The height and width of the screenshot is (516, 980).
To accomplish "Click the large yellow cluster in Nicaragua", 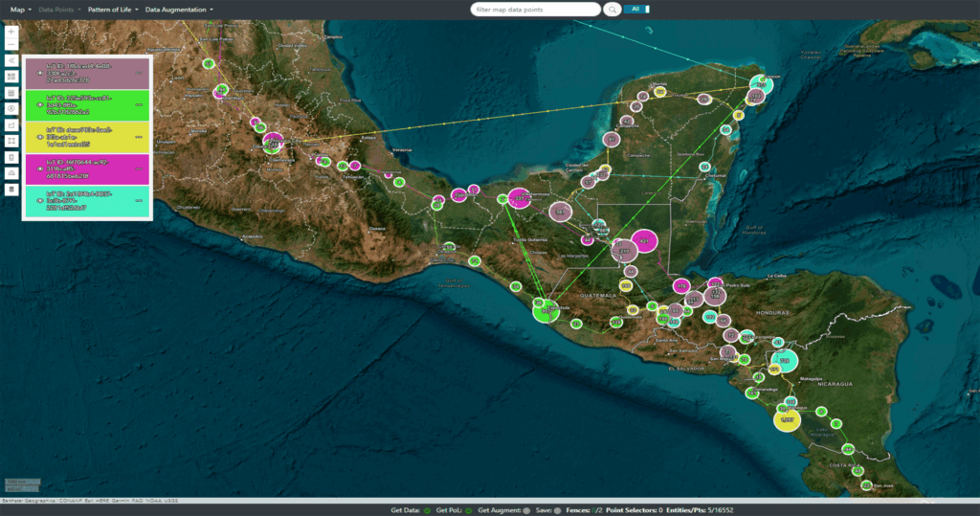I will click(787, 419).
